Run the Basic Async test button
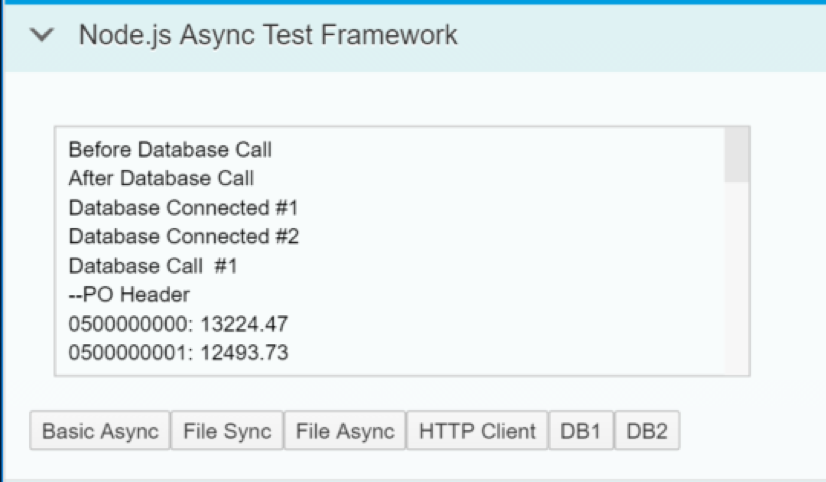The image size is (826, 482). pyautogui.click(x=100, y=431)
